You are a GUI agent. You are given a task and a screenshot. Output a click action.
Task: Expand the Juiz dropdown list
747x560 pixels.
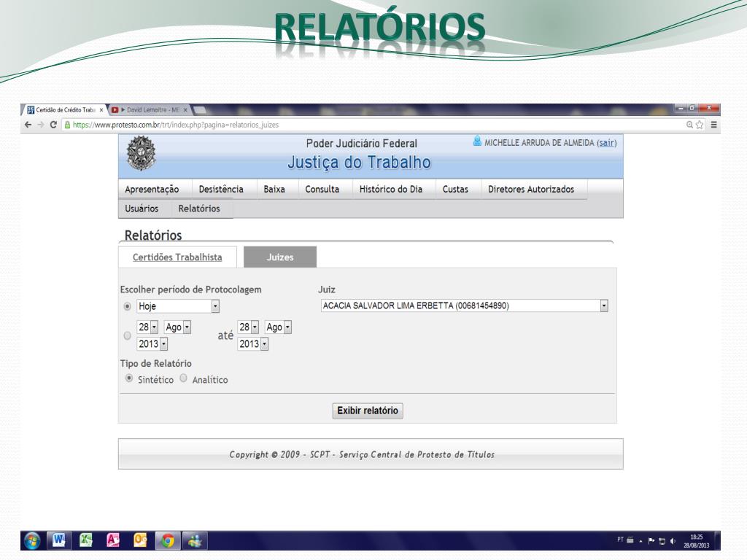[x=603, y=306]
